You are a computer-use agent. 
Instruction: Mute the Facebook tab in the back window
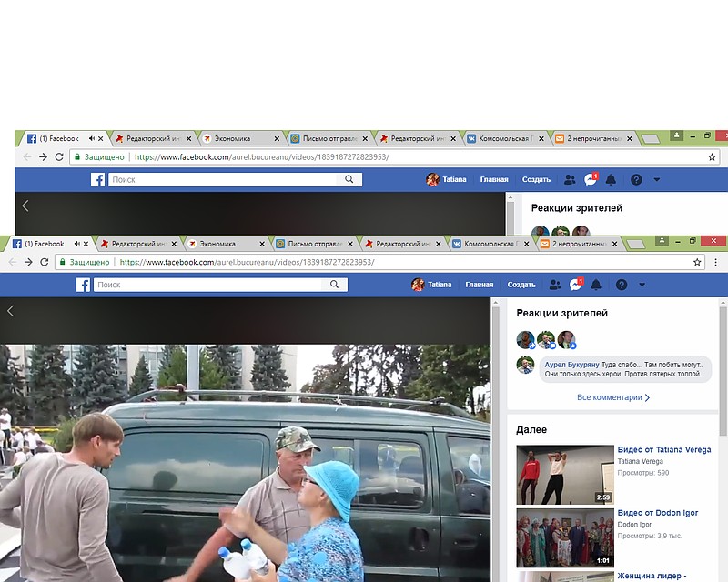92,138
